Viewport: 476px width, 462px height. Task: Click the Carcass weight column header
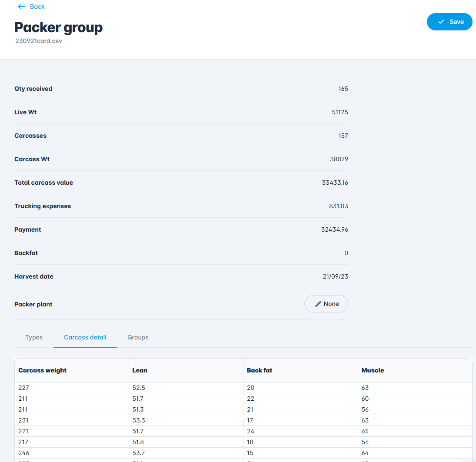click(x=43, y=370)
